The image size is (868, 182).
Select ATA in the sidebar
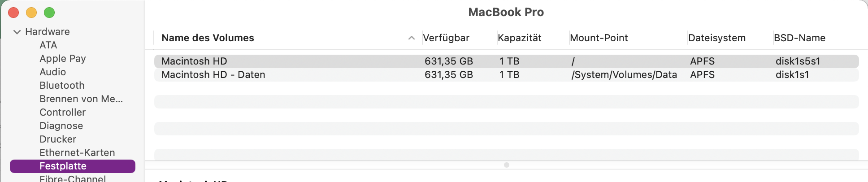[48, 45]
